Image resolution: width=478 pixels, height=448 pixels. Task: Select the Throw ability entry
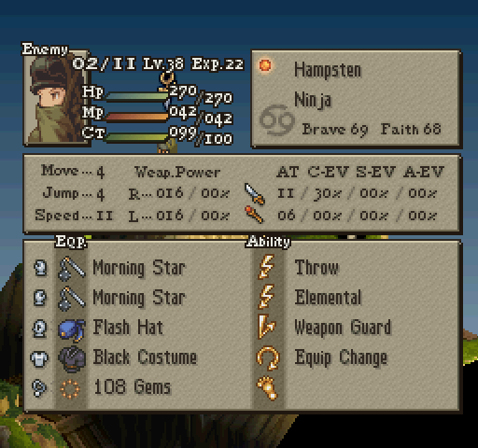coord(316,268)
